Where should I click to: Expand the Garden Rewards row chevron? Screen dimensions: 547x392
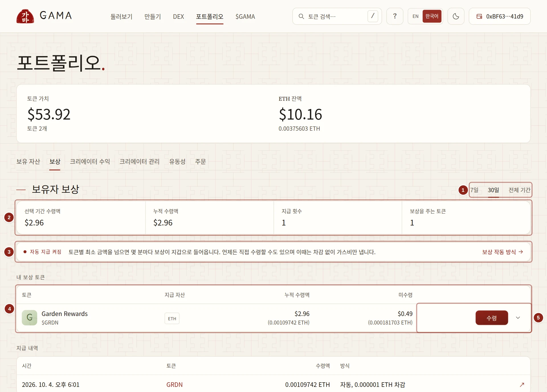pyautogui.click(x=518, y=318)
